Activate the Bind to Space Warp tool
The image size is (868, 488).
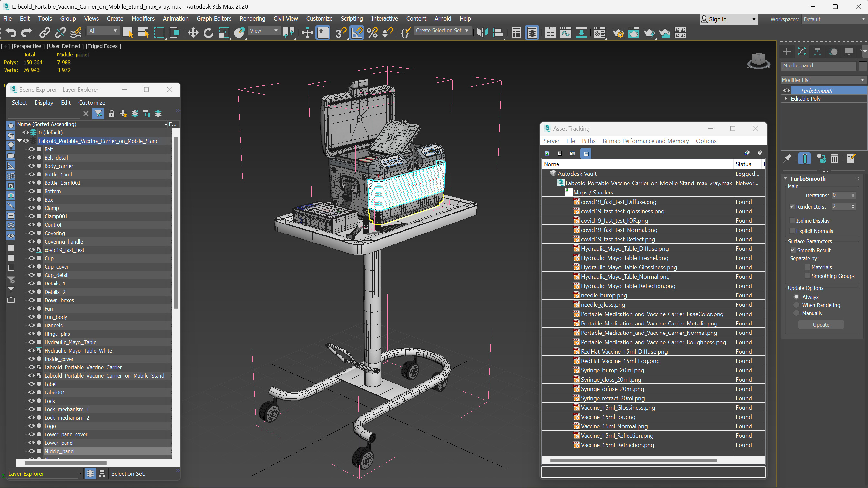point(76,33)
